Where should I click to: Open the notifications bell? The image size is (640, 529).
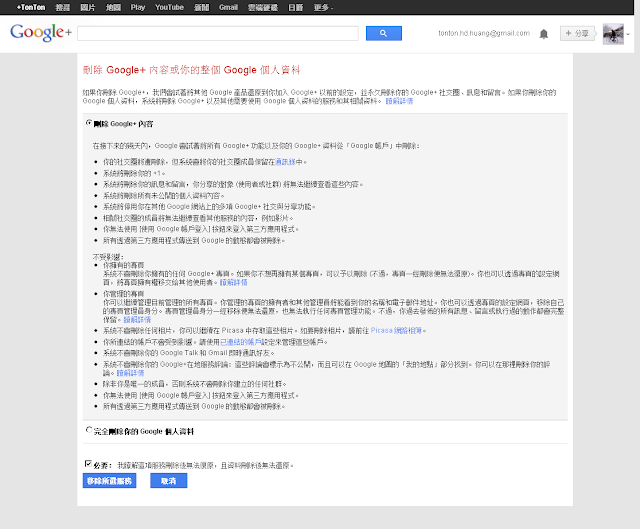[x=544, y=34]
